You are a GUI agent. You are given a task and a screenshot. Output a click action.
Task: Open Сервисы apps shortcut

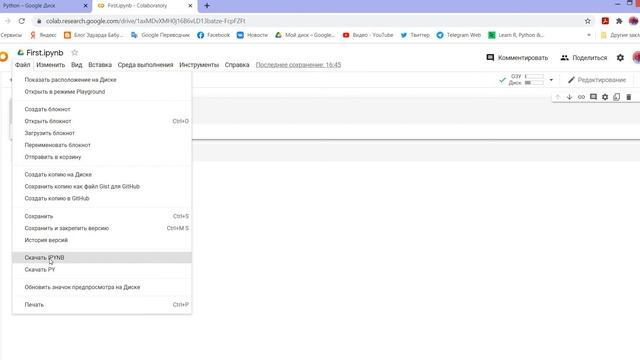pos(11,35)
